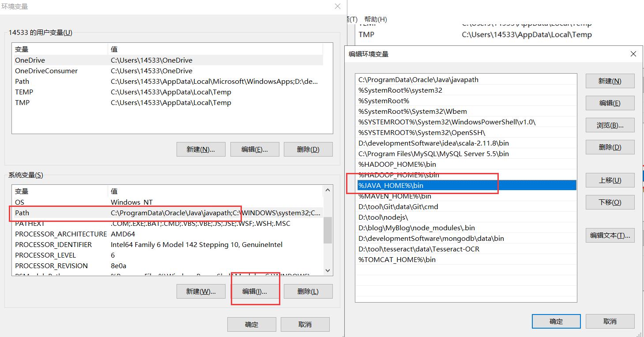Select PROCESSOR_REVISION variable row
644x337 pixels.
click(168, 266)
